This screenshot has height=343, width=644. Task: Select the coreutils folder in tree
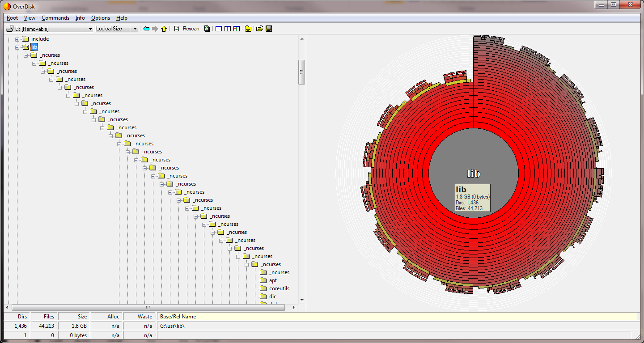279,288
